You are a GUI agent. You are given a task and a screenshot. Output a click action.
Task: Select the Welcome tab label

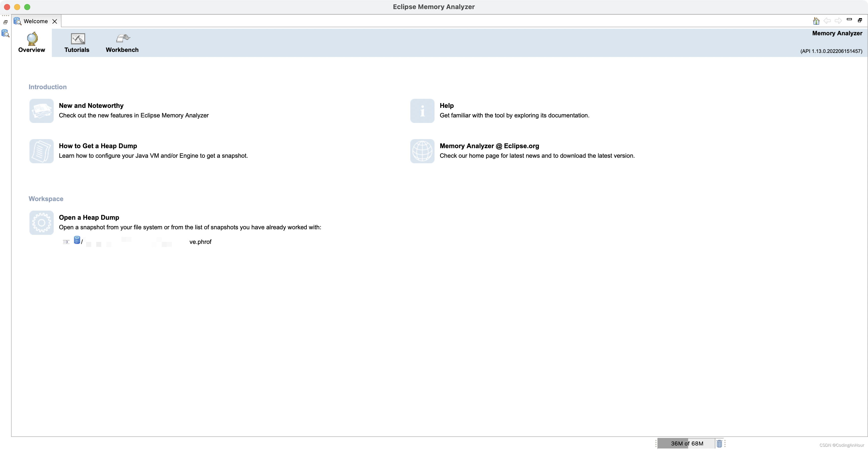coord(35,21)
